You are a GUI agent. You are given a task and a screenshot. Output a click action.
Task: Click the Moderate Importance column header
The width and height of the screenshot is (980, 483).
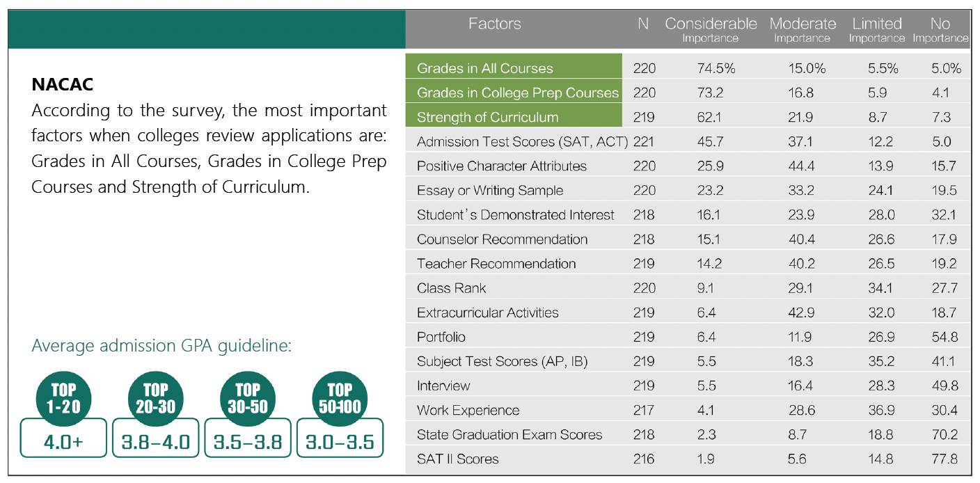point(803,30)
